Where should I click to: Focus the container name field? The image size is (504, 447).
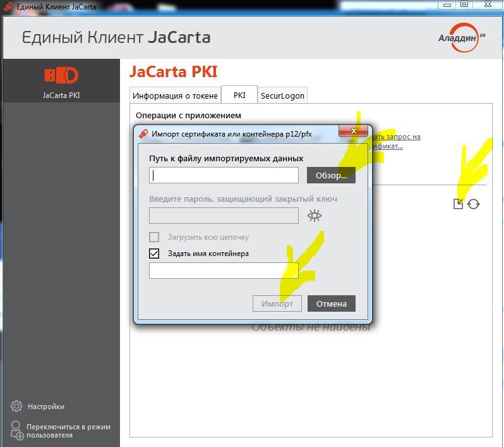(224, 271)
